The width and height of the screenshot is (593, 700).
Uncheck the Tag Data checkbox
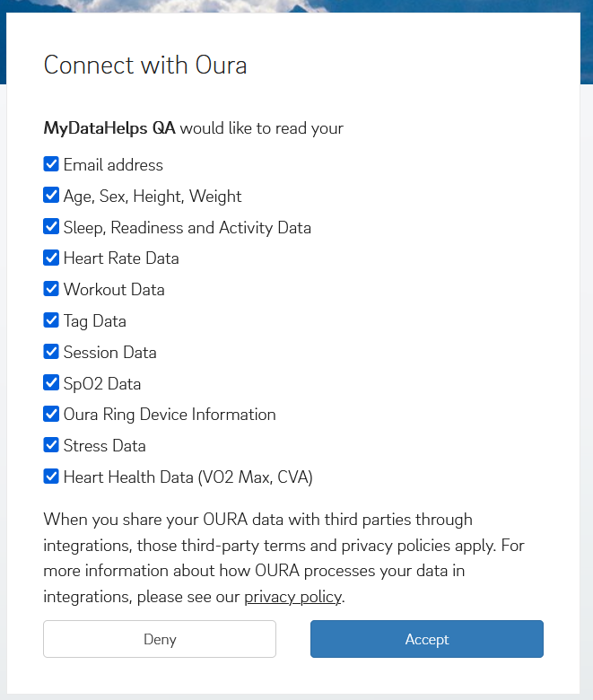(x=51, y=320)
